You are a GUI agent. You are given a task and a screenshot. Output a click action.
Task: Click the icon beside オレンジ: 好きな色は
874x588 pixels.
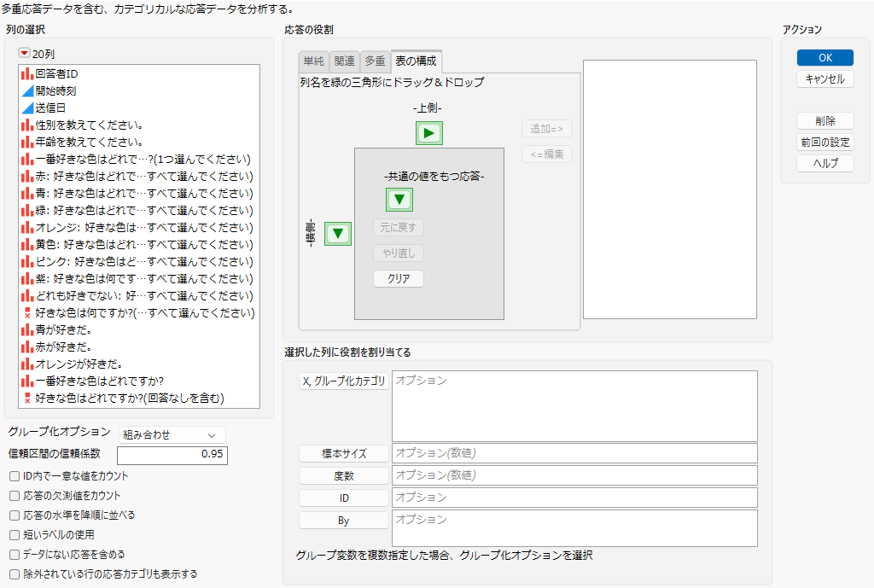[x=27, y=227]
